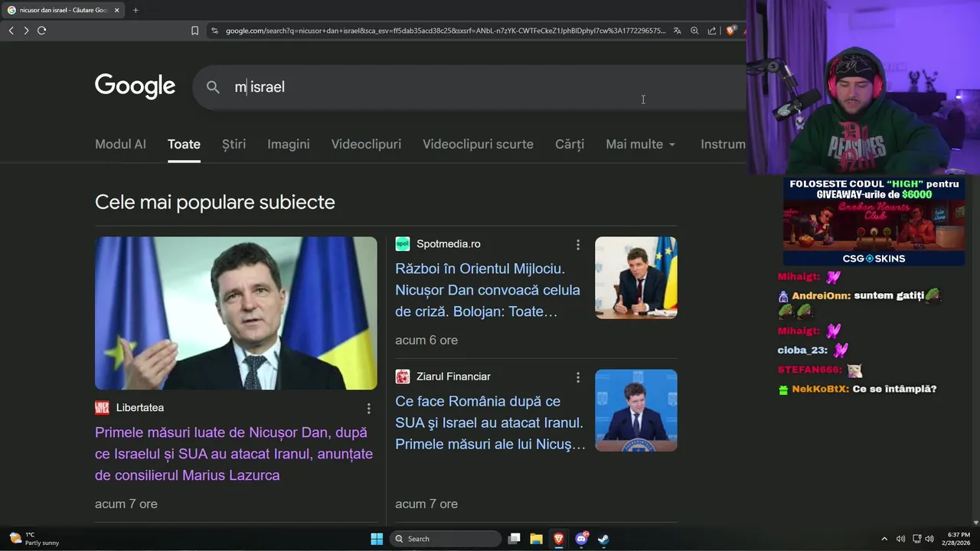This screenshot has height=551, width=980.
Task: Click the Ziarul Financiar source name
Action: 453,377
